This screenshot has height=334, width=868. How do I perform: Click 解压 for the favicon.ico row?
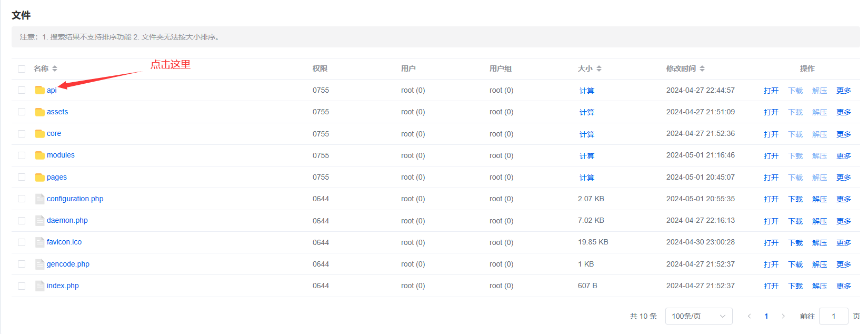[x=819, y=242]
